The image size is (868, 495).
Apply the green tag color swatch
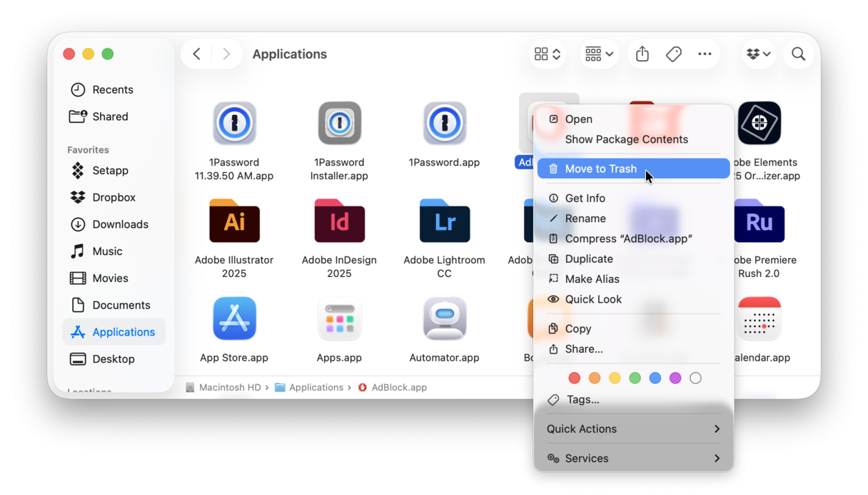click(635, 378)
